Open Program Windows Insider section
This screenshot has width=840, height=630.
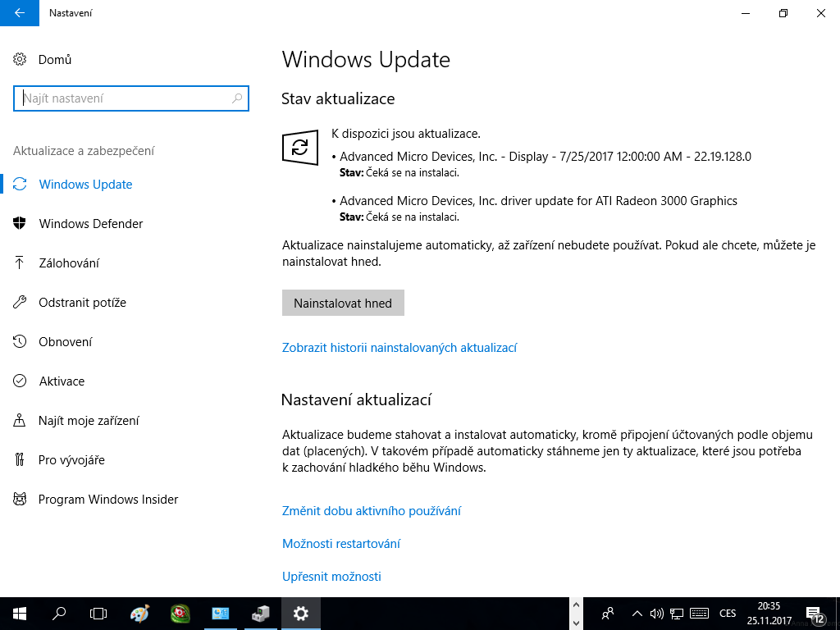point(108,500)
